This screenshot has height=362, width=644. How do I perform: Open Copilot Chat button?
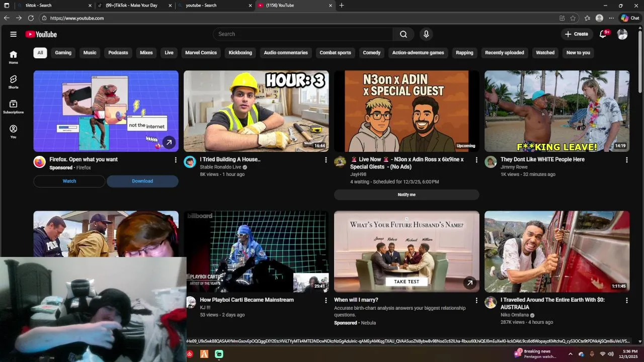click(x=630, y=18)
